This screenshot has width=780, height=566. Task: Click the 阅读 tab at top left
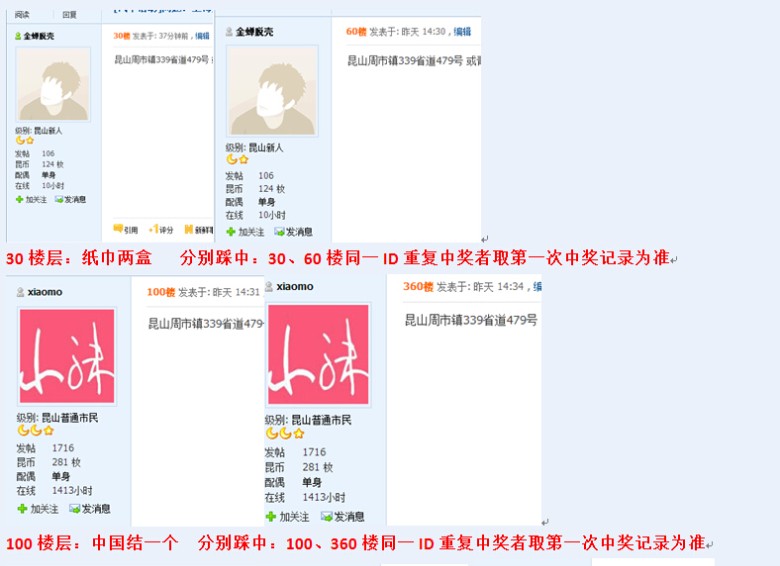point(22,15)
